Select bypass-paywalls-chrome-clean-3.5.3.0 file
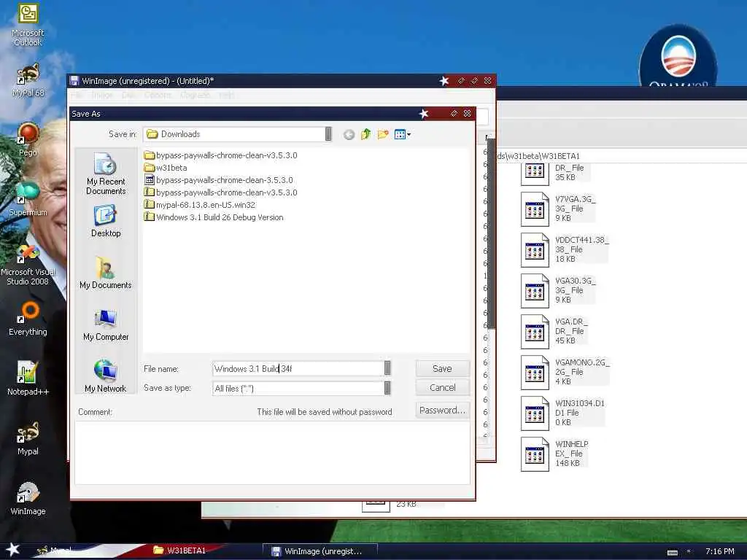 [219, 180]
